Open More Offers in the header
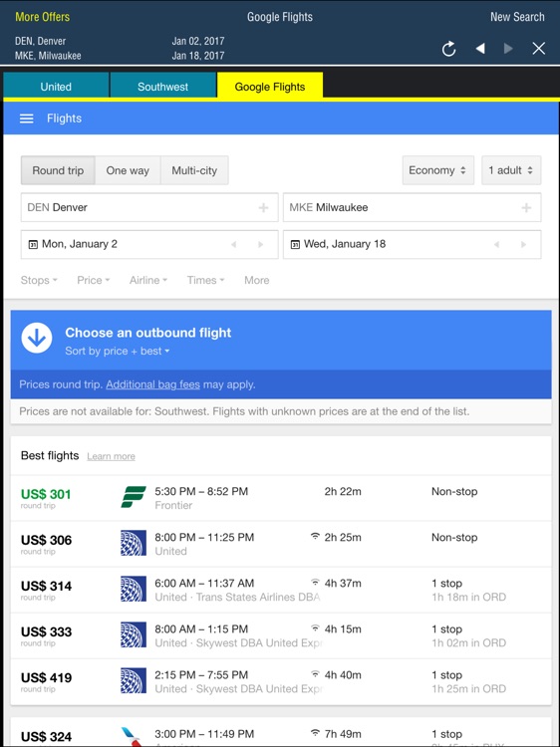 pyautogui.click(x=43, y=17)
